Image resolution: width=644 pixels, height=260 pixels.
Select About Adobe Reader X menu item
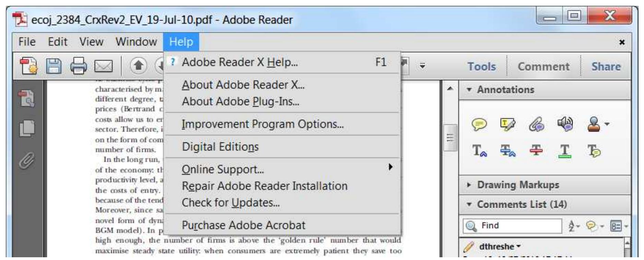243,85
